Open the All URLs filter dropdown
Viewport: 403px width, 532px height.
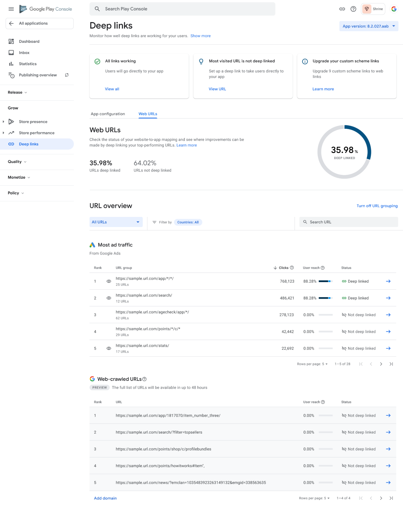(116, 222)
